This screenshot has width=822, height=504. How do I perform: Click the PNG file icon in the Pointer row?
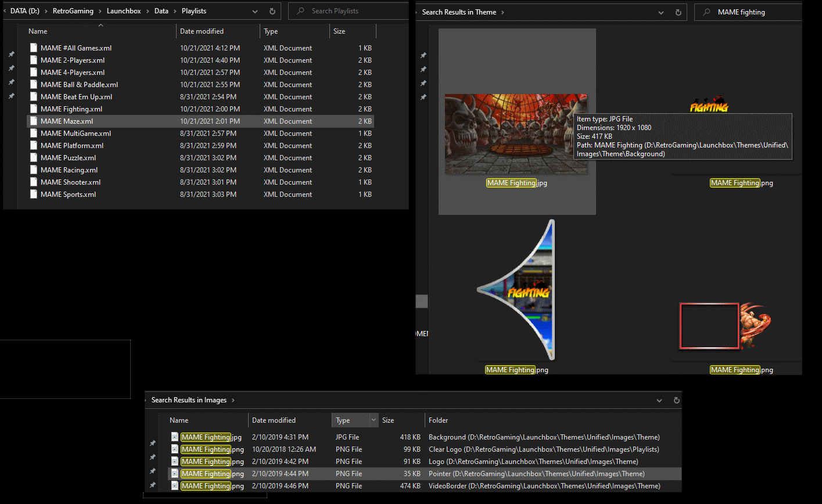pyautogui.click(x=174, y=474)
